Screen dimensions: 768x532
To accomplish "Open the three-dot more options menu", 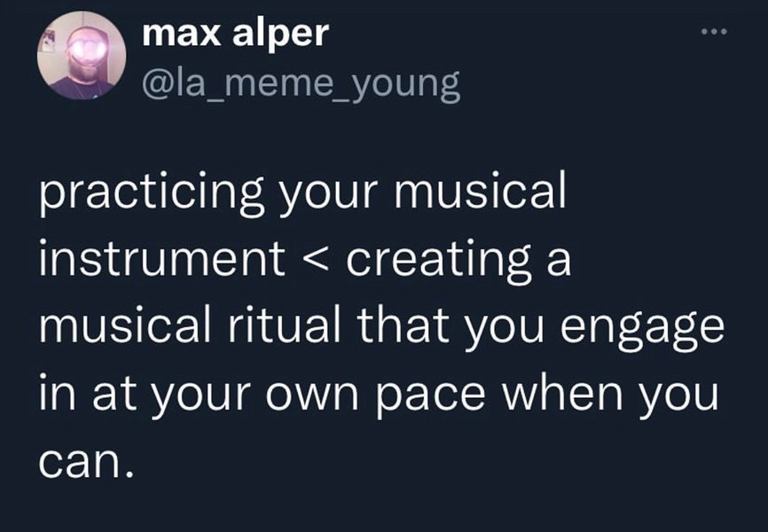I will pyautogui.click(x=713, y=34).
